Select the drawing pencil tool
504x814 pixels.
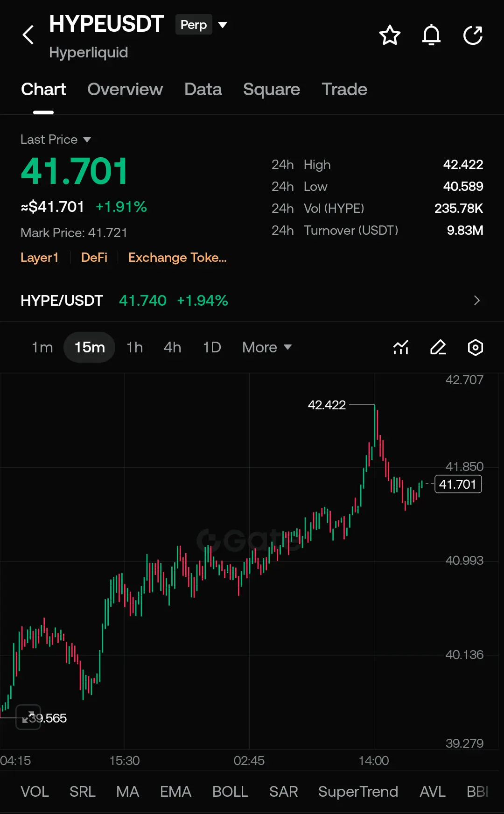point(438,347)
